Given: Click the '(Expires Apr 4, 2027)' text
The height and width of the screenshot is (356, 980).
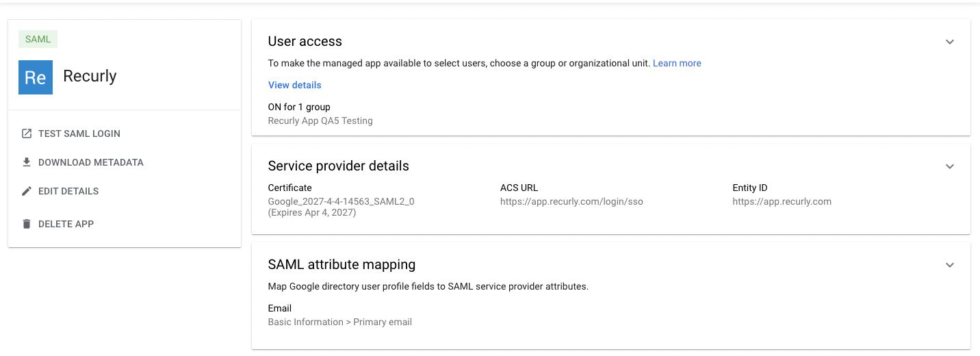Looking at the screenshot, I should 312,212.
